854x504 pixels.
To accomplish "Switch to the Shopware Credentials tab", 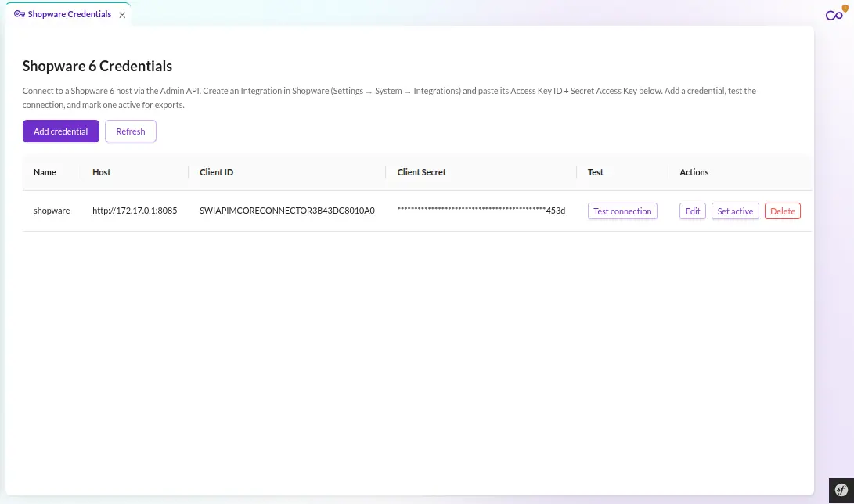I will [69, 14].
